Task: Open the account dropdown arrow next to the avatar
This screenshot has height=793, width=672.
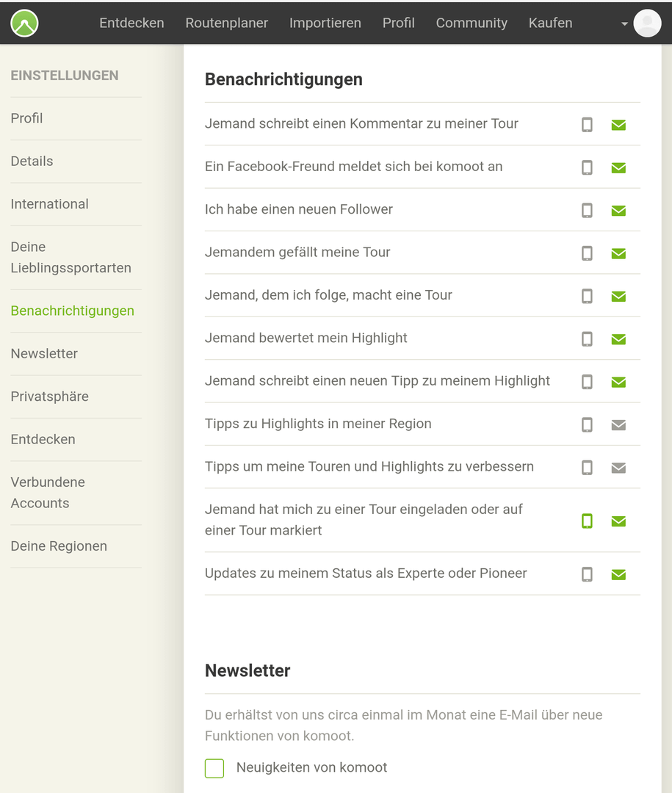Action: pos(624,23)
